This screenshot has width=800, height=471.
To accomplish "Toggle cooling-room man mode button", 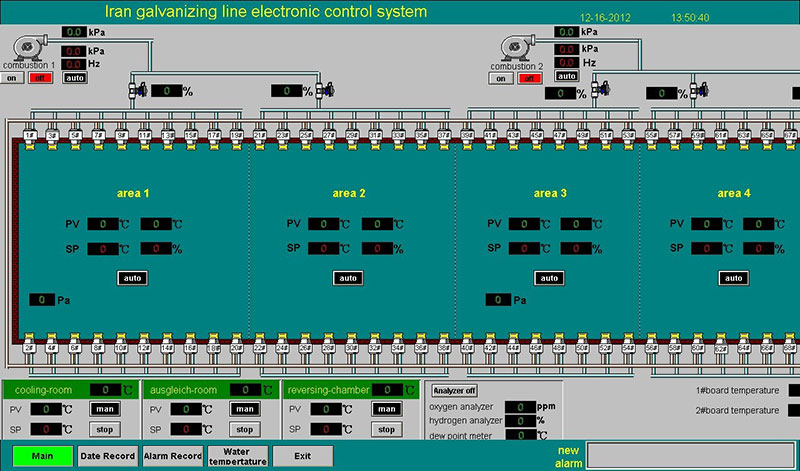I will (x=103, y=409).
